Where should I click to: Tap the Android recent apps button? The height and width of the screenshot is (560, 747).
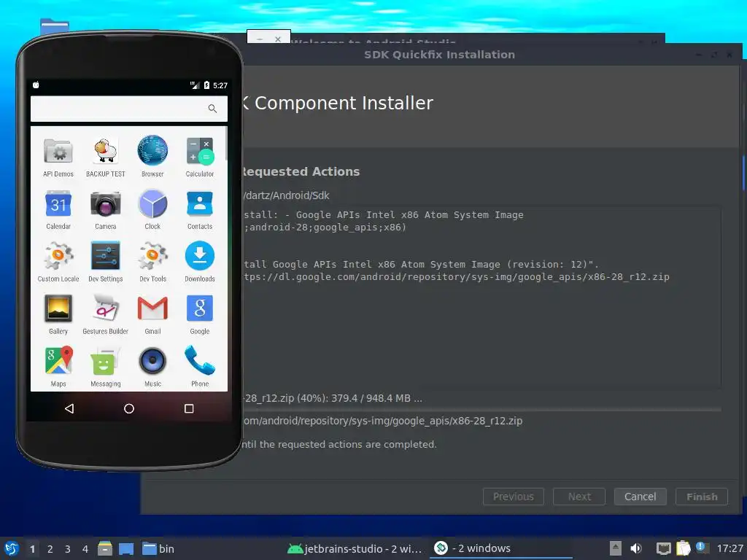[x=189, y=408]
